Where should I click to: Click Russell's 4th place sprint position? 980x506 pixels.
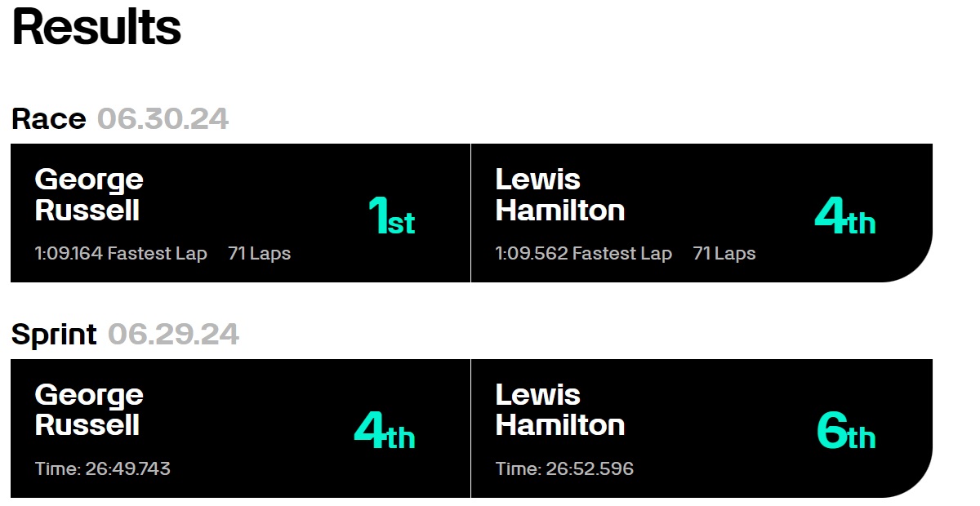point(385,432)
